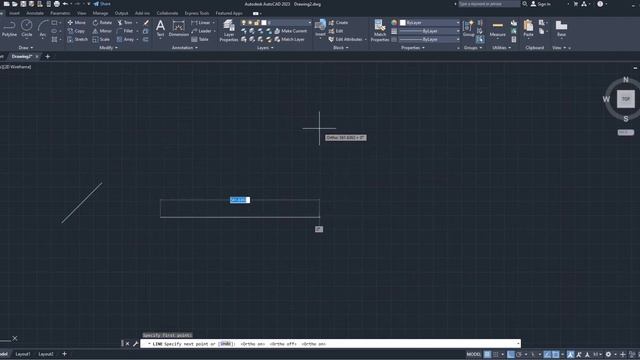Click the white layer color swatch
This screenshot has width=640, height=360.
[264, 22]
